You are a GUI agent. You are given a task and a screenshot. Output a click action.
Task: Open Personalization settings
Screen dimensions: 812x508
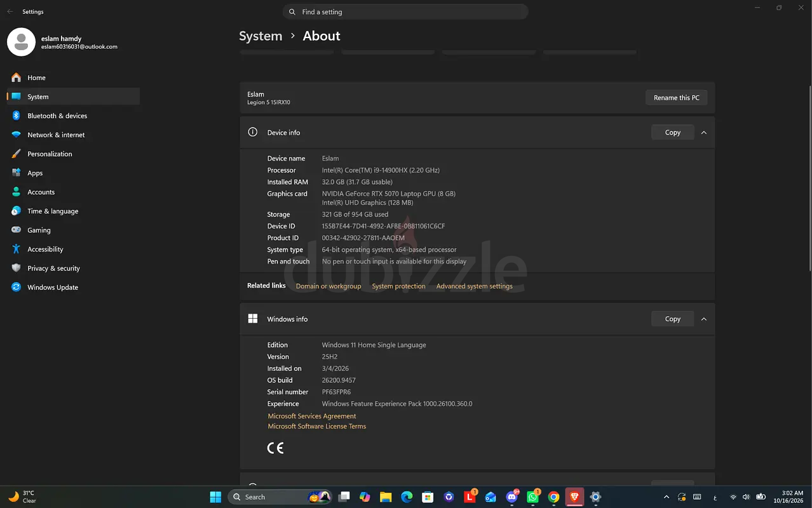73,154
